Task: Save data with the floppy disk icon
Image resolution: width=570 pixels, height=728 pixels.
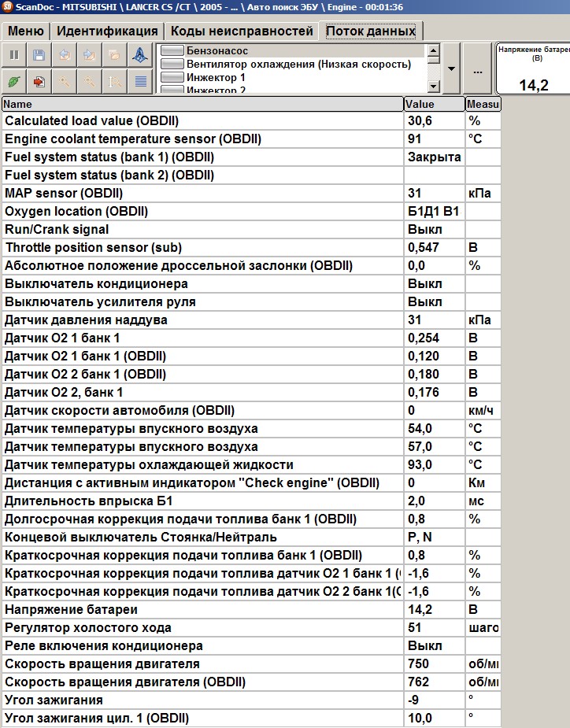Action: (39, 55)
